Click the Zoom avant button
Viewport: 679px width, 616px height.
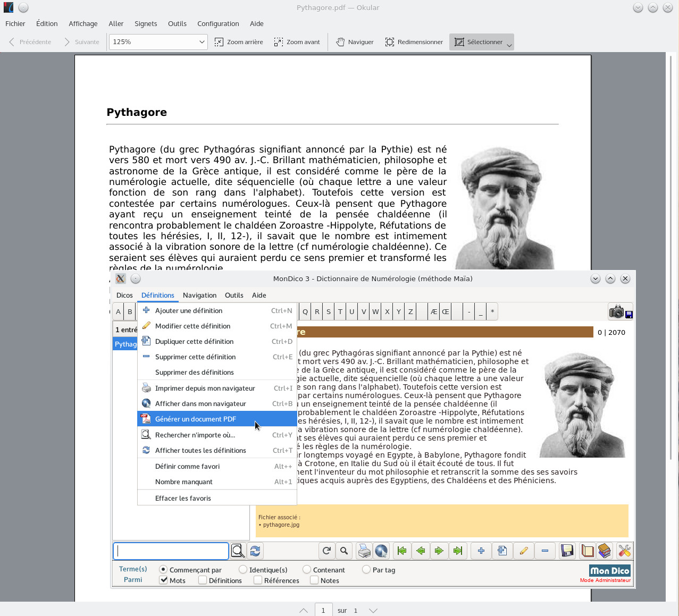pyautogui.click(x=297, y=42)
